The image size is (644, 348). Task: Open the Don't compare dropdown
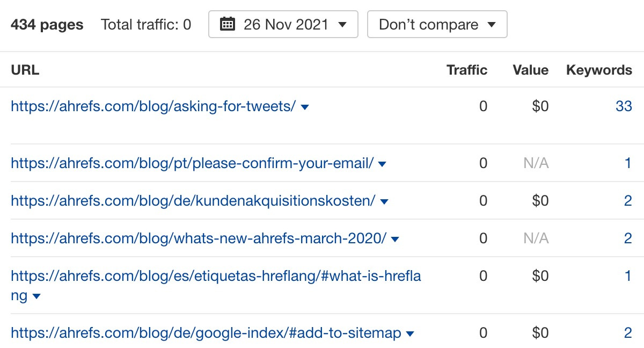pyautogui.click(x=436, y=24)
